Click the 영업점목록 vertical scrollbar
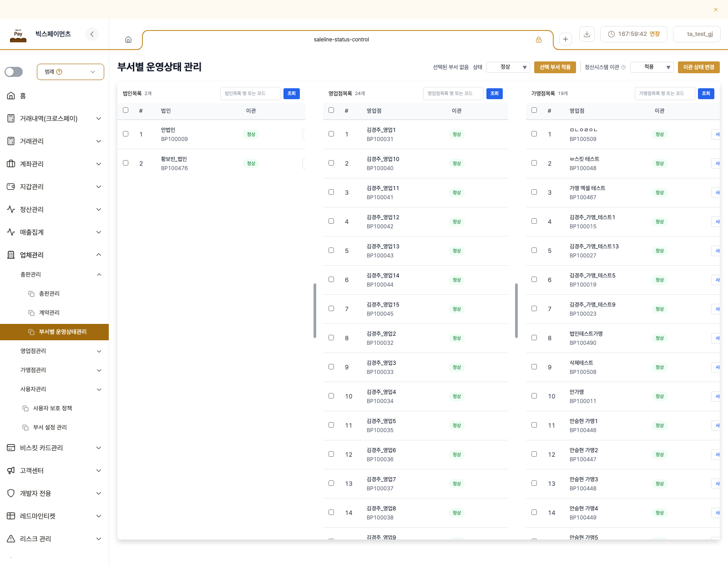This screenshot has height=565, width=728. click(516, 311)
